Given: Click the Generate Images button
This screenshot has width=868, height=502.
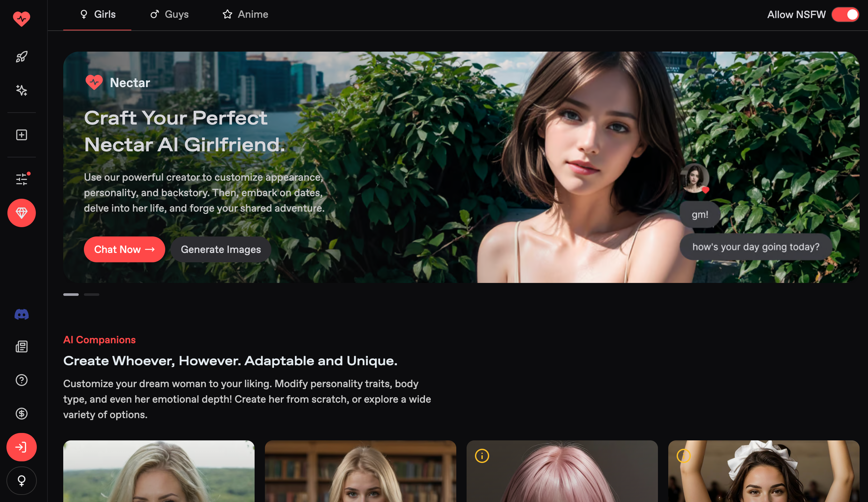Looking at the screenshot, I should pos(221,250).
